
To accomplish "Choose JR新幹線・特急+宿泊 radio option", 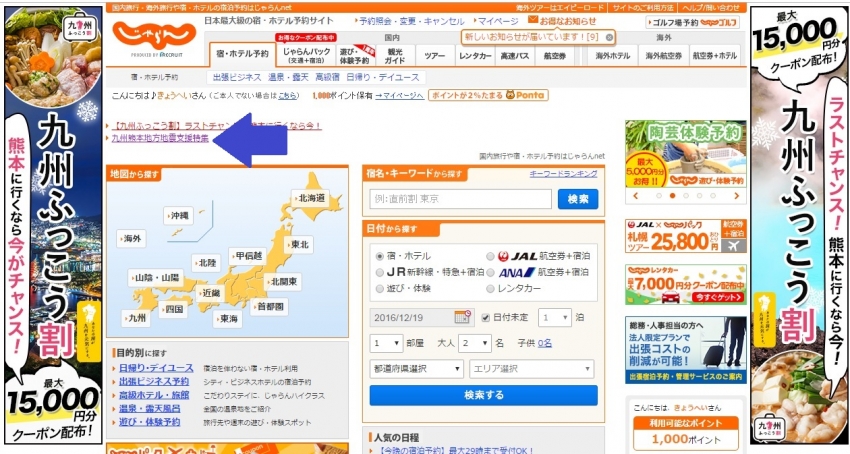I will click(379, 272).
